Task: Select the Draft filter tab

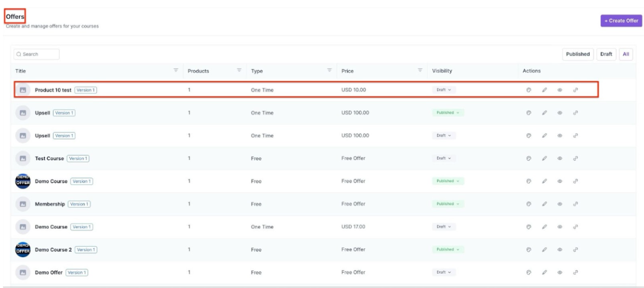Action: pyautogui.click(x=606, y=54)
